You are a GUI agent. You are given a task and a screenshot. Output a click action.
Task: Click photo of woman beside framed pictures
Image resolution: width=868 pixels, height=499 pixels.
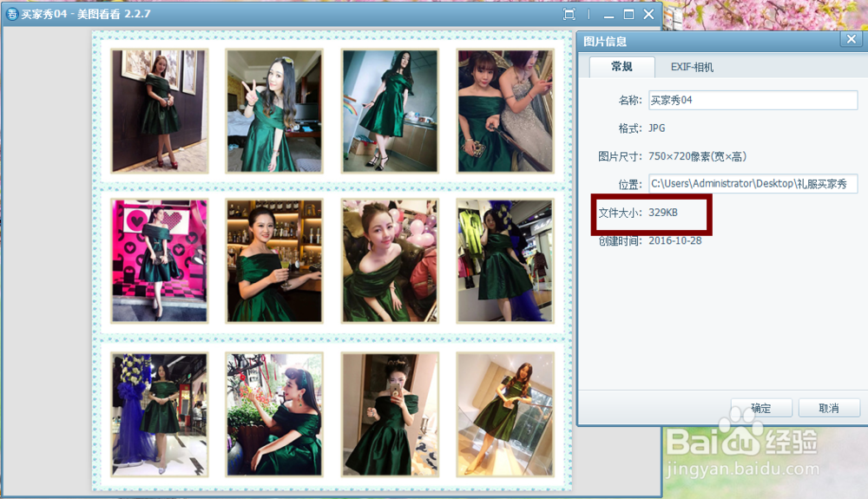tap(160, 110)
